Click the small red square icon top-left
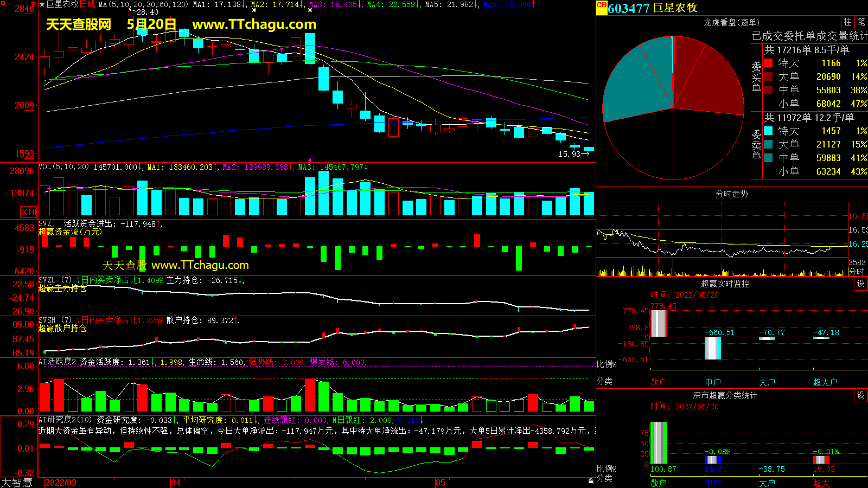The width and height of the screenshot is (868, 488). (x=3, y=3)
